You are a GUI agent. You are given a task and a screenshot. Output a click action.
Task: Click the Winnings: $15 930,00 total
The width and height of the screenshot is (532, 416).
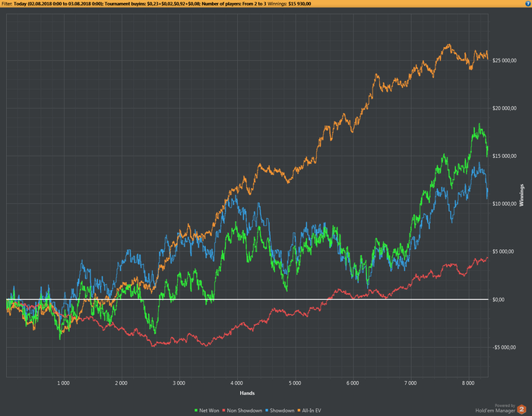pyautogui.click(x=289, y=4)
